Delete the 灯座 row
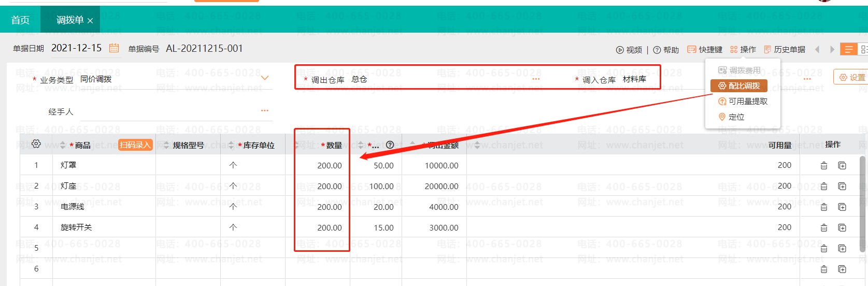Image resolution: width=868 pixels, height=286 pixels. (x=824, y=186)
